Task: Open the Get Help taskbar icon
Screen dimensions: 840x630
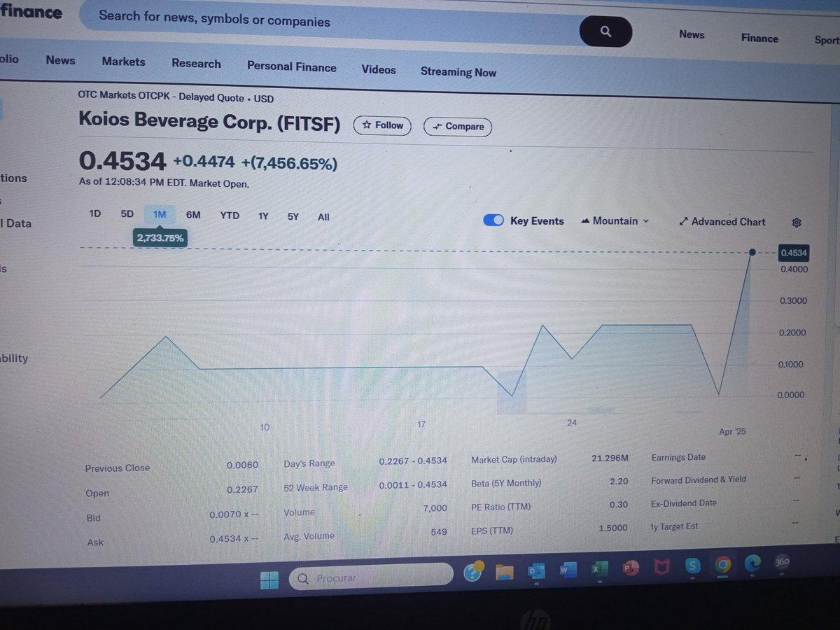Action: (x=474, y=572)
